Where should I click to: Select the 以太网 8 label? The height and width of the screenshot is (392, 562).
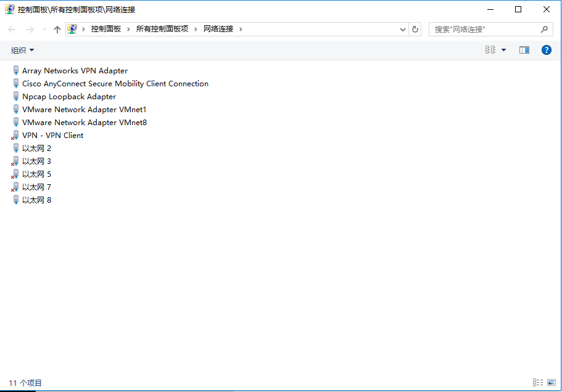coord(36,200)
